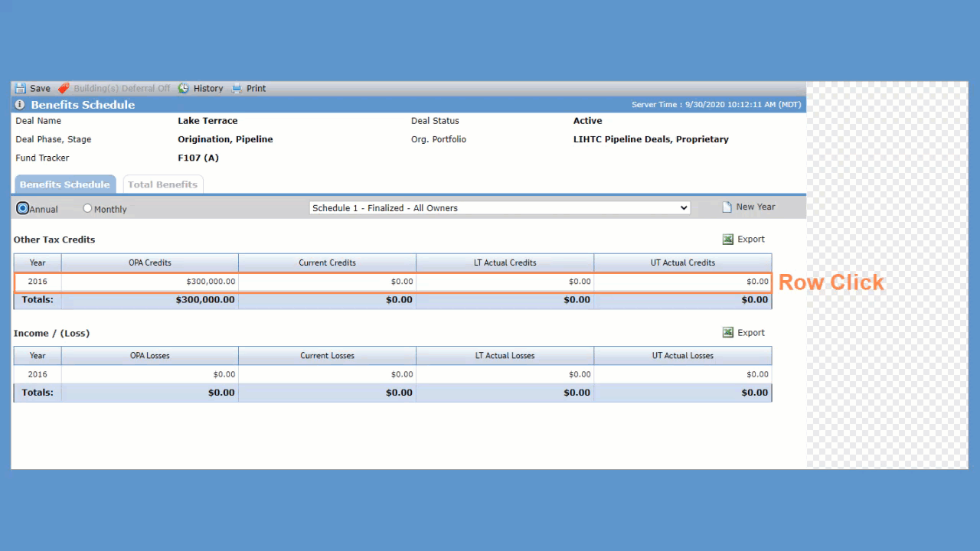Image resolution: width=980 pixels, height=551 pixels.
Task: Click the Lake Terrace deal name
Action: (x=207, y=121)
